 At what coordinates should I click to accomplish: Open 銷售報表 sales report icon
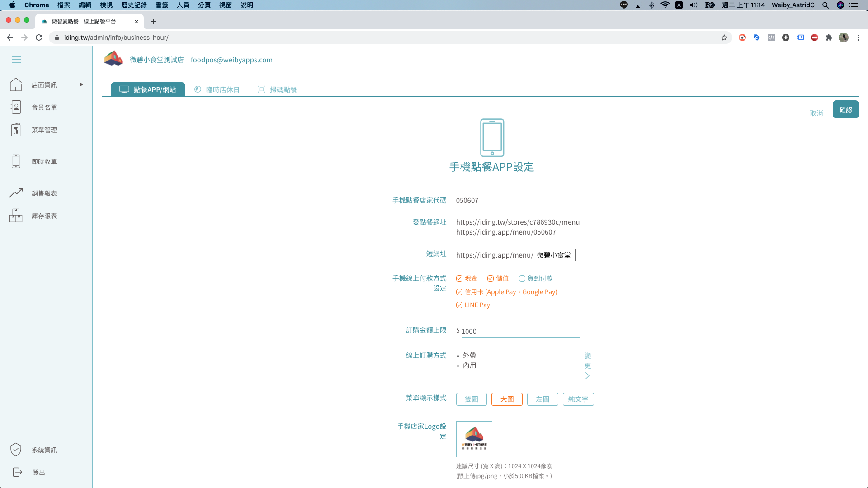point(16,193)
